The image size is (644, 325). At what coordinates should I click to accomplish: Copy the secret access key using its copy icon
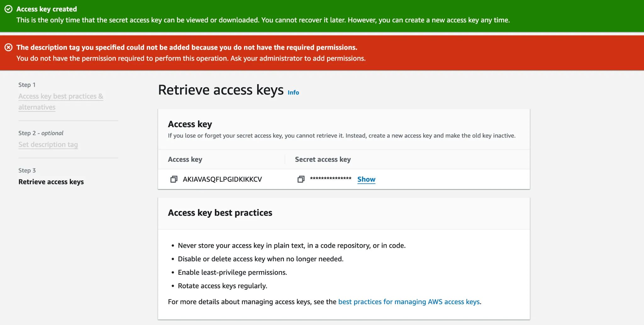301,179
